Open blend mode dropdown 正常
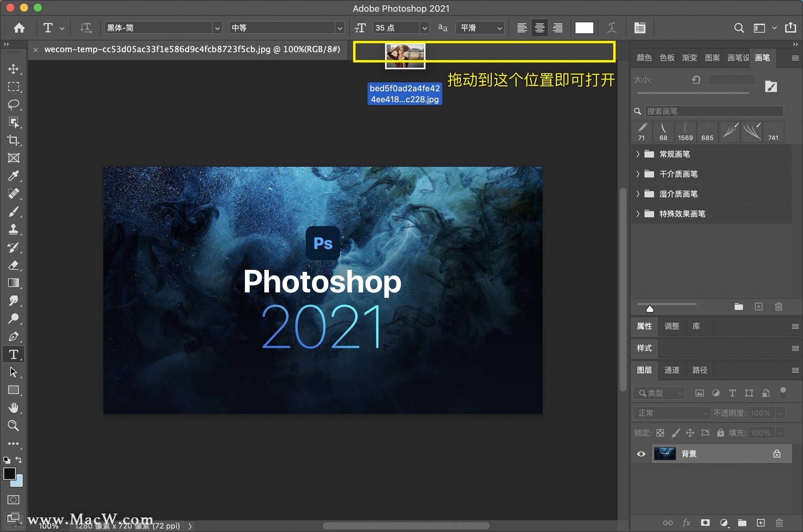 [672, 413]
